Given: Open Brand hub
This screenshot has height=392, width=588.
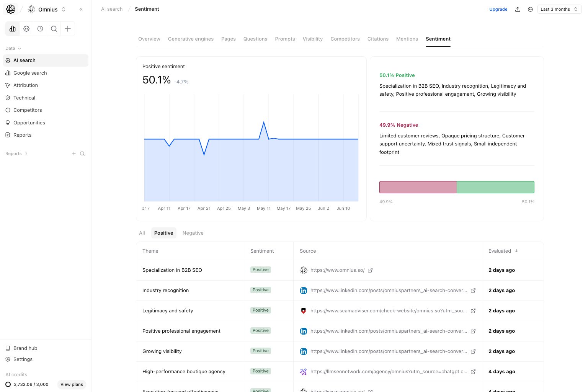Looking at the screenshot, I should tap(46, 348).
